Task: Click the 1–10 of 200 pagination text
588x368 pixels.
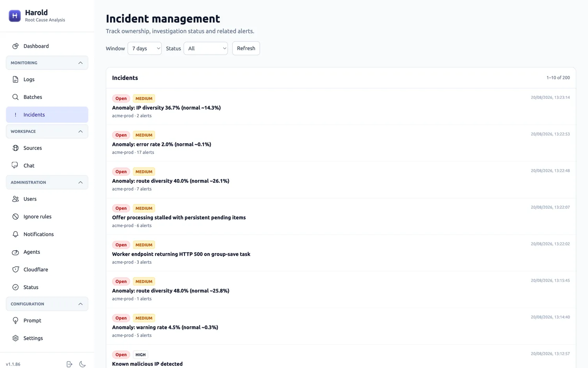Action: click(558, 78)
